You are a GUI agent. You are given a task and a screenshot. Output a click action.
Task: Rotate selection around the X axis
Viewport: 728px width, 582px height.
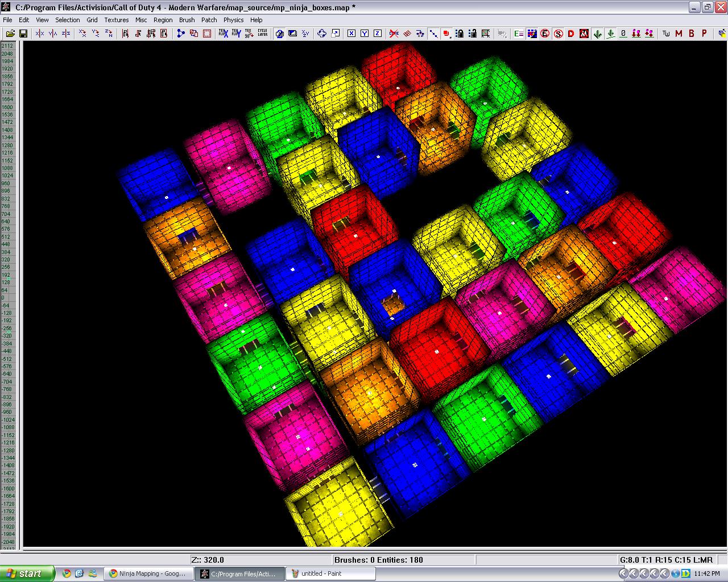point(82,34)
